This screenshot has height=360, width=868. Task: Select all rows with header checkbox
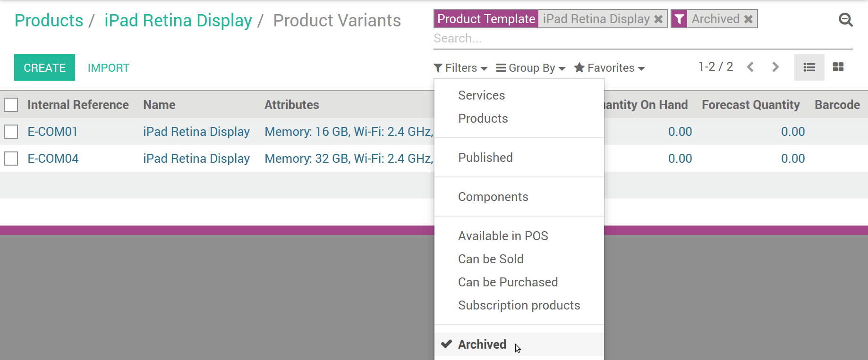pos(11,105)
